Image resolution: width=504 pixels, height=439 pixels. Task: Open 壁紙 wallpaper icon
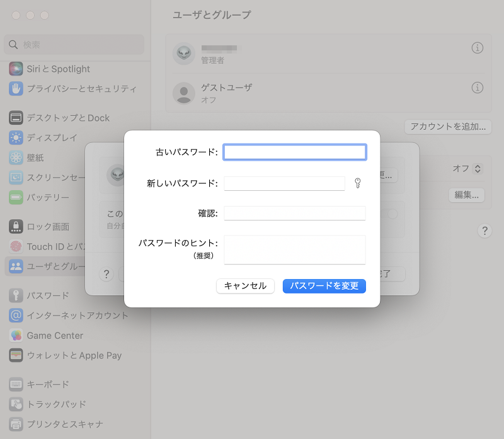click(x=16, y=157)
